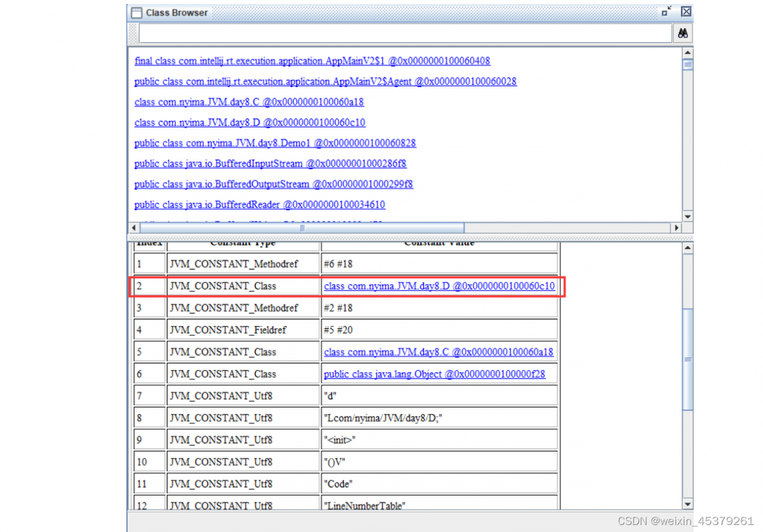Follow constant 6 link to java.lang.Object
763x532 pixels.
(x=435, y=374)
